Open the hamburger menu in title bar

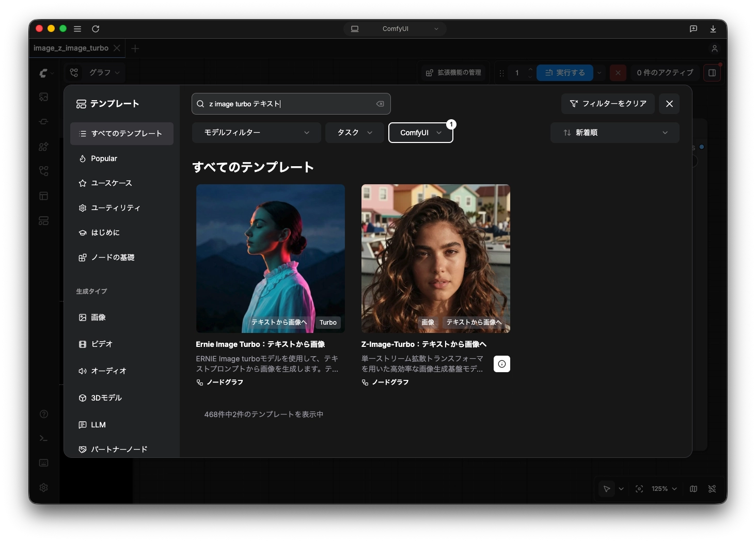click(x=77, y=29)
